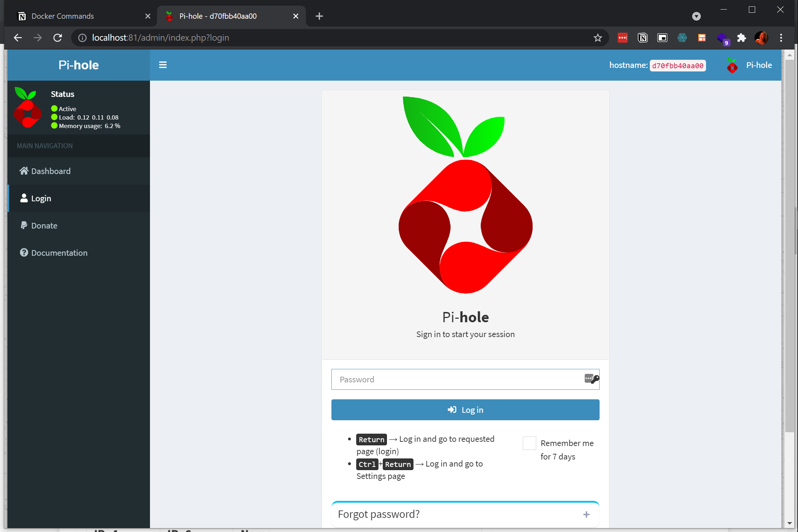This screenshot has width=798, height=532.
Task: Click the address bar URL
Action: click(161, 38)
